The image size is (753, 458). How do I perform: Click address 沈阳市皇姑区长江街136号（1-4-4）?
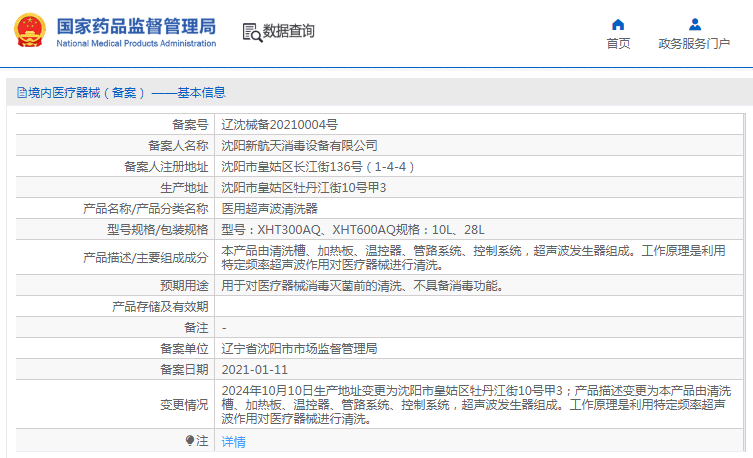point(318,167)
